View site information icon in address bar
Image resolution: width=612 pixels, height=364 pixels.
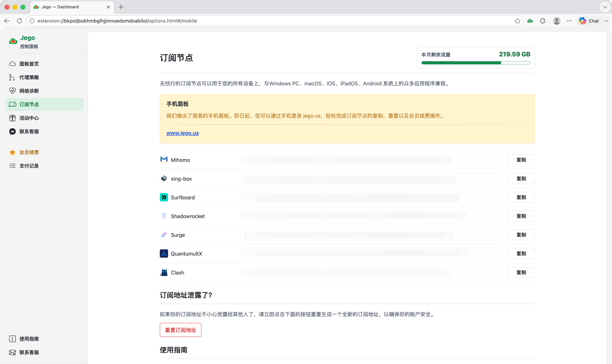(x=32, y=21)
